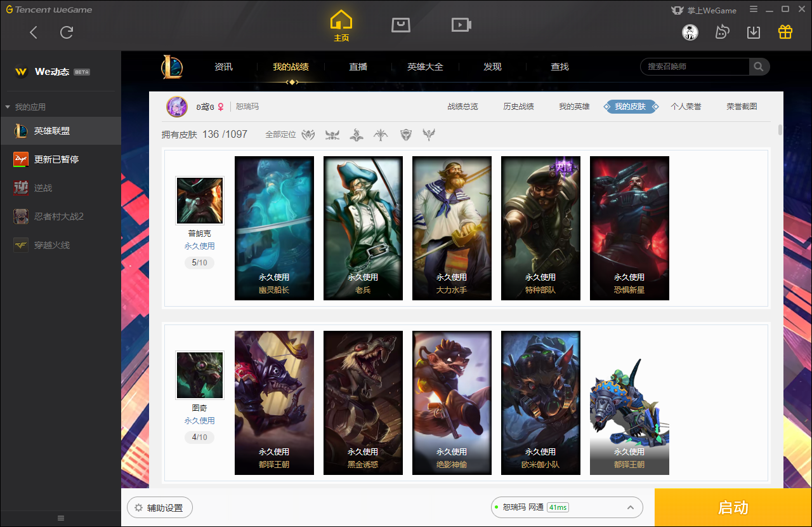Screen dimensions: 812x527
Task: Collapse sidebar with bottom lines icon
Action: (x=61, y=518)
